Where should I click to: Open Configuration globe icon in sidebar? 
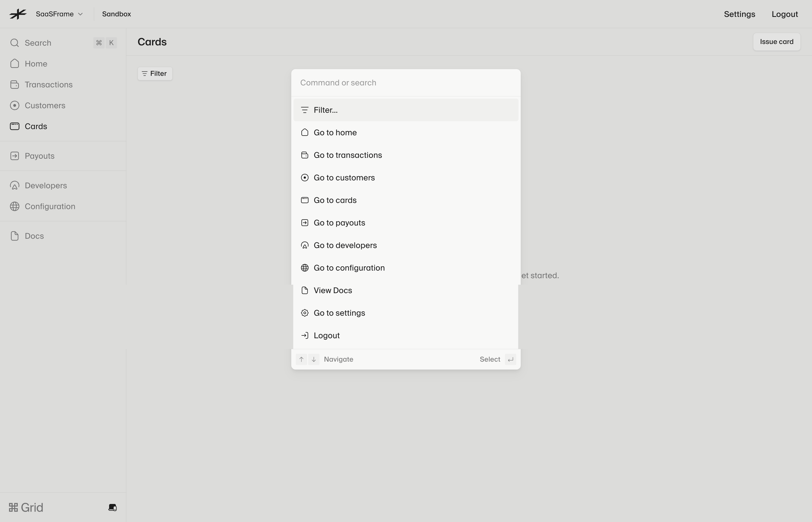15,206
